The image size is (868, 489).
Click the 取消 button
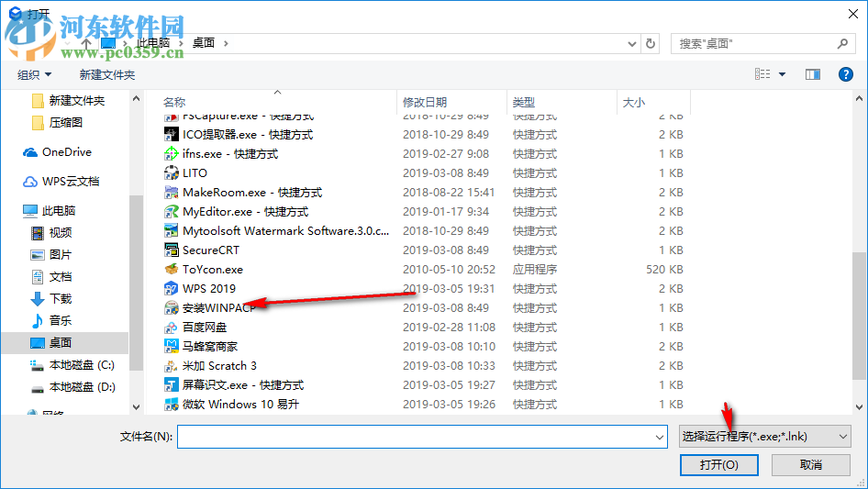(811, 464)
